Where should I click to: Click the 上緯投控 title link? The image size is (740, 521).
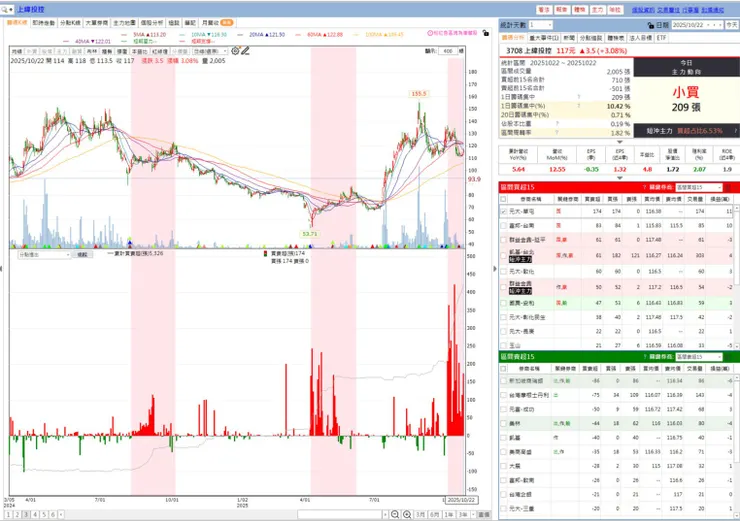click(x=31, y=9)
